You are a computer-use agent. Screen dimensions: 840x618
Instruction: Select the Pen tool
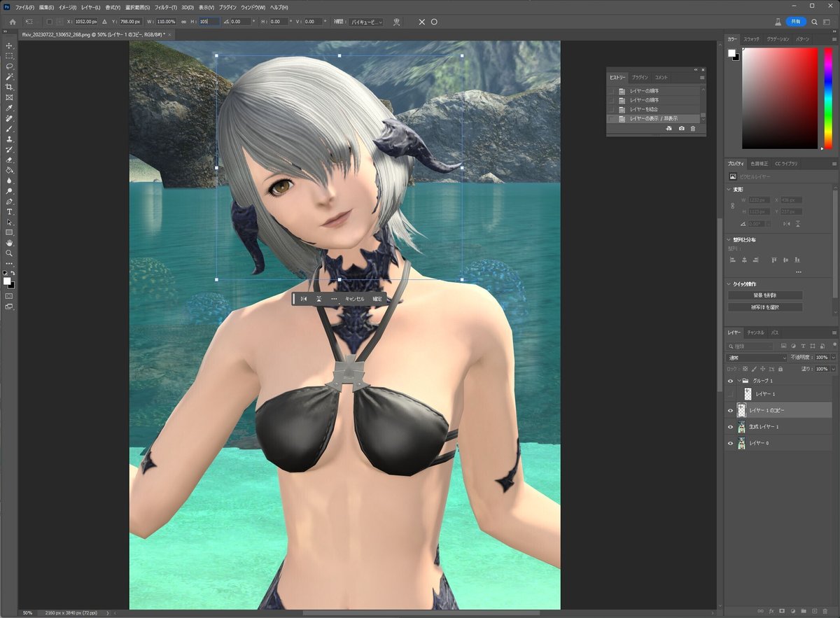coord(9,201)
